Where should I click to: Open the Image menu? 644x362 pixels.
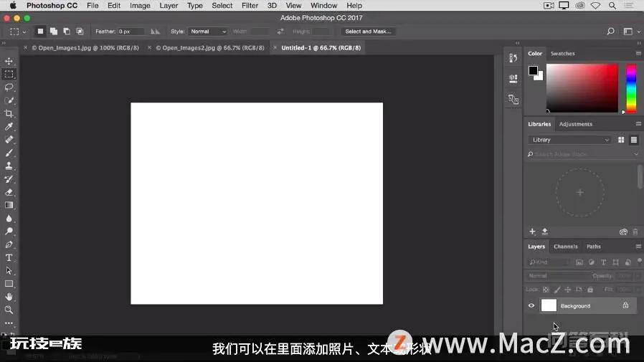pyautogui.click(x=140, y=5)
